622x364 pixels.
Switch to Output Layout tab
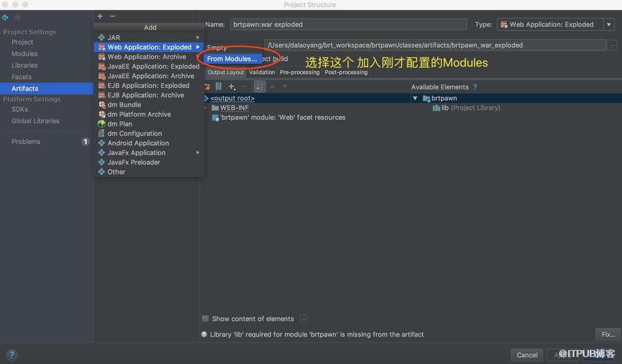tap(226, 72)
